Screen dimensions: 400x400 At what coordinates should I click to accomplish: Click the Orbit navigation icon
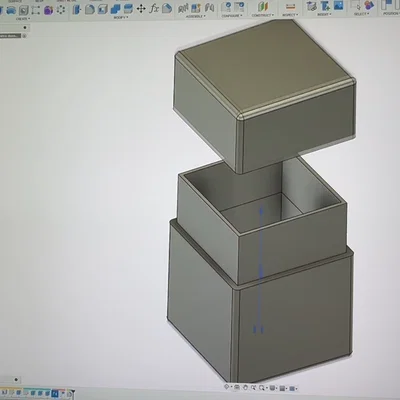pos(227,387)
